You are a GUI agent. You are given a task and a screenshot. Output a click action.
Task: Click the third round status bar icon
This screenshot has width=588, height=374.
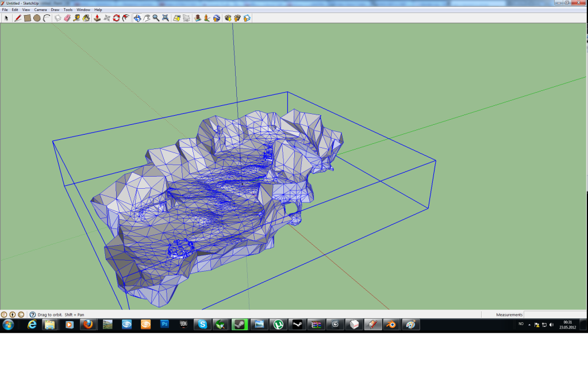click(21, 315)
